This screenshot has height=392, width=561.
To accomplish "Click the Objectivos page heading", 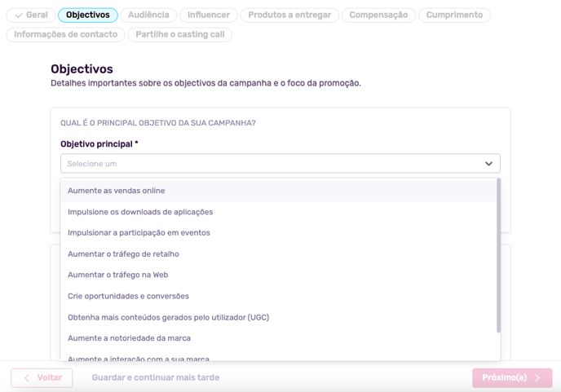I will click(x=82, y=69).
